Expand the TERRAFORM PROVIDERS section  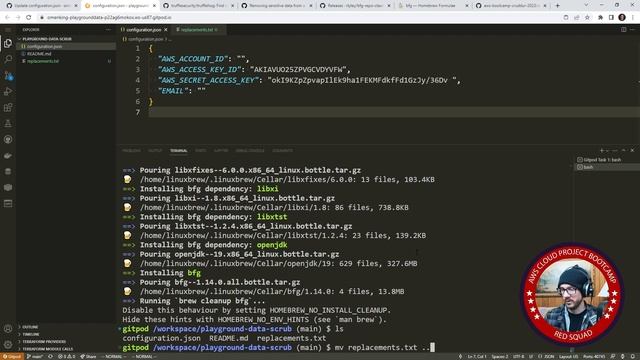(x=44, y=342)
